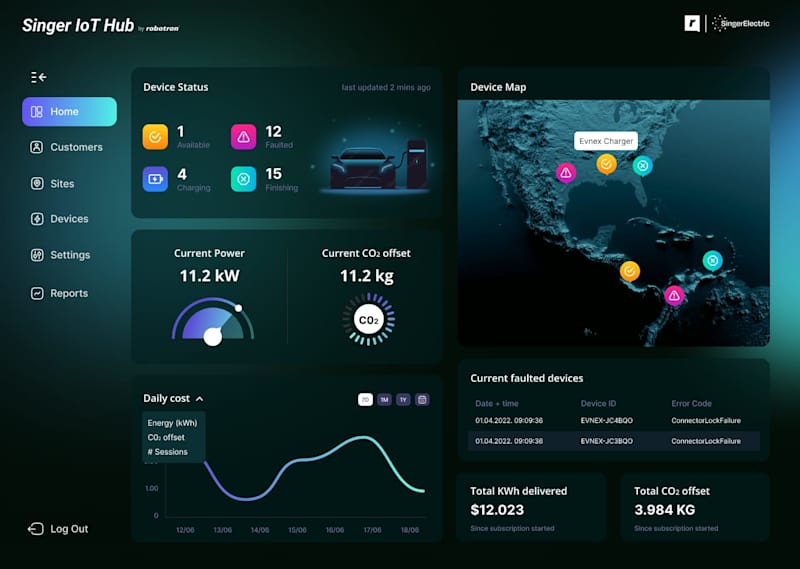800x569 pixels.
Task: Click the CO2 circular progress ring
Action: (x=368, y=319)
